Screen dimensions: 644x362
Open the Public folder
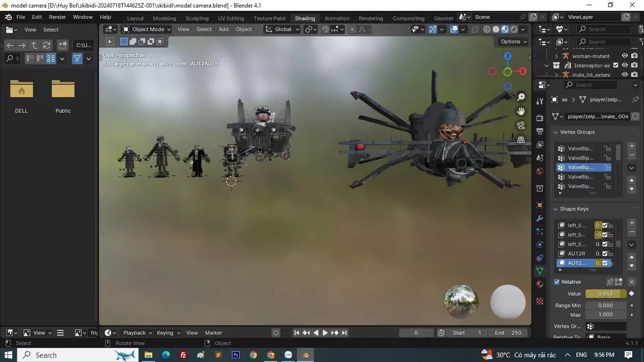coord(63,96)
